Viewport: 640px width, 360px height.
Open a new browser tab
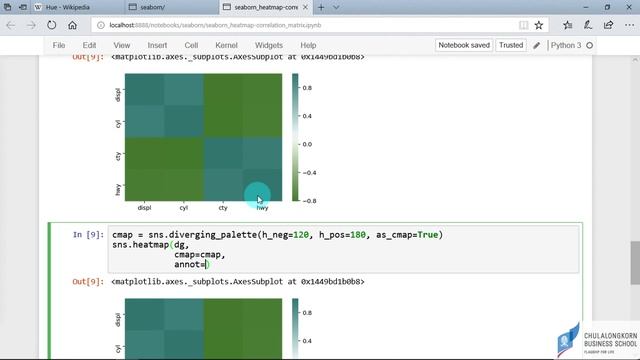pos(321,7)
